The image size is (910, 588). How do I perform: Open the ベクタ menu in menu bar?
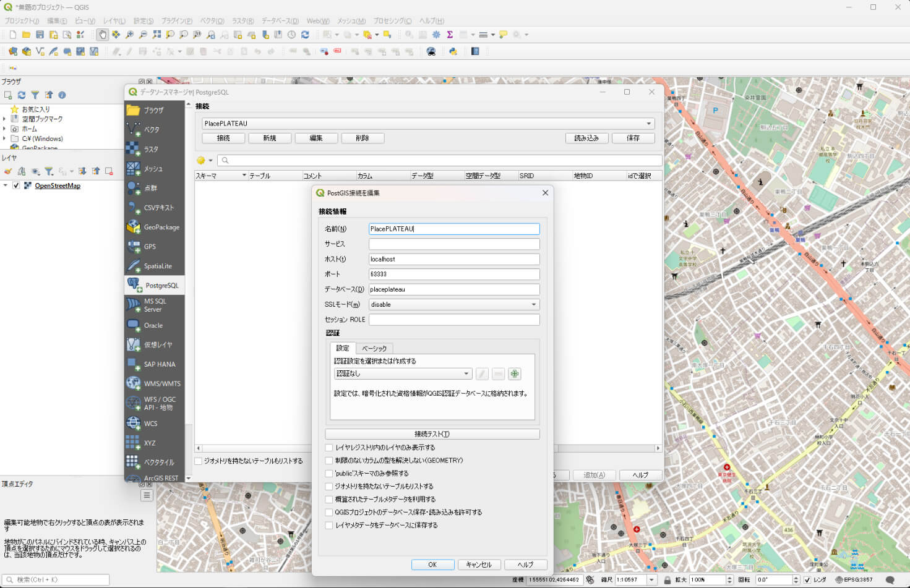[212, 20]
